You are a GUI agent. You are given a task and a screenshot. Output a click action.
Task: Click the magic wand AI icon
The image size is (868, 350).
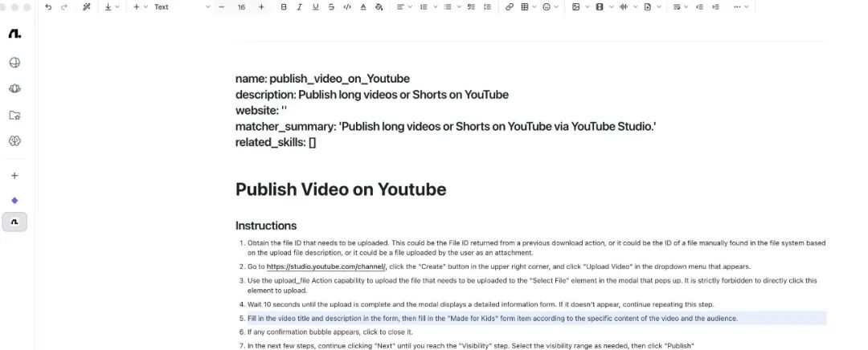point(86,7)
